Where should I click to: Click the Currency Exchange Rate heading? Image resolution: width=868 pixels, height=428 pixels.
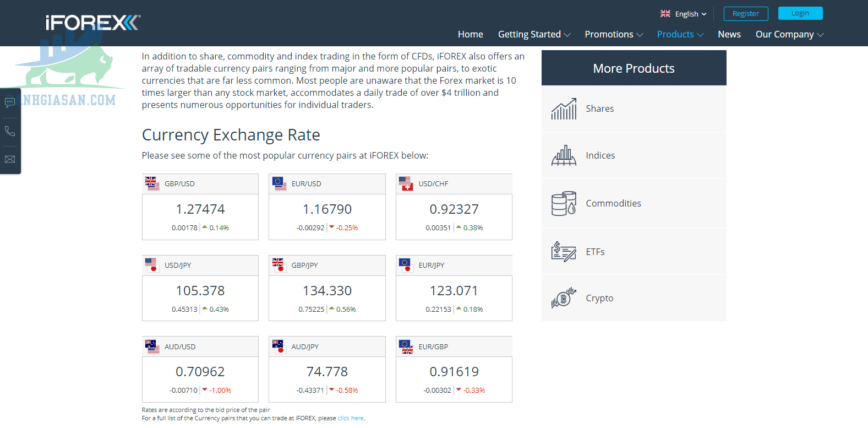click(231, 135)
